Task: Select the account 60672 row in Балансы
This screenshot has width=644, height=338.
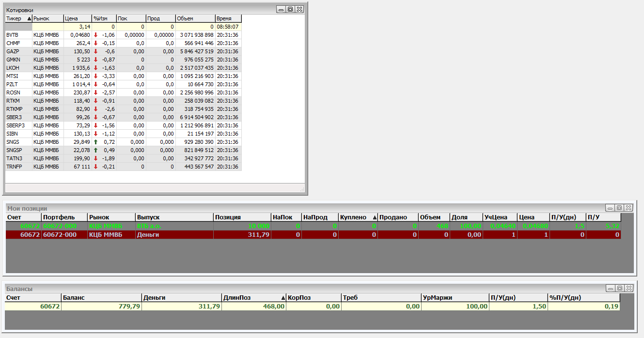Action: (33, 306)
